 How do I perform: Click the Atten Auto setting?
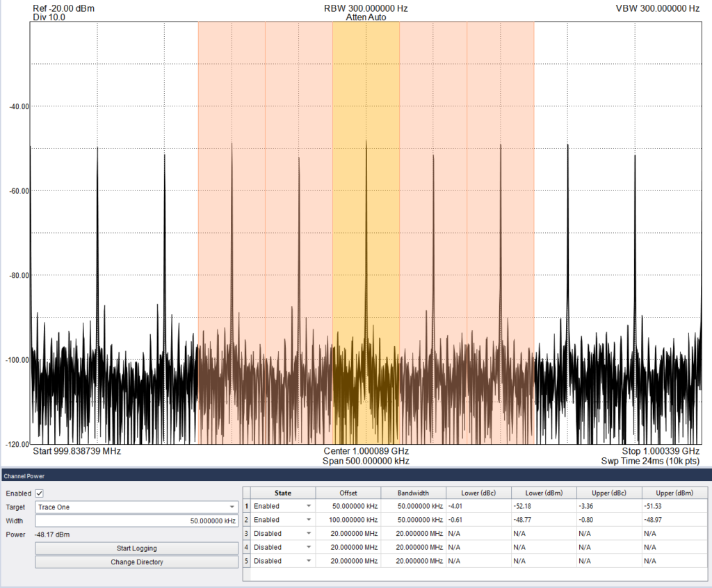click(x=366, y=17)
